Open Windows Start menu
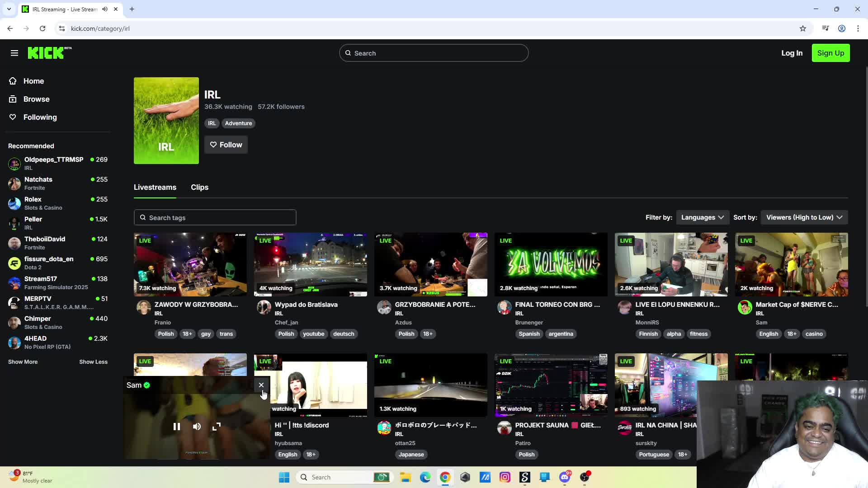This screenshot has height=488, width=868. tap(284, 477)
